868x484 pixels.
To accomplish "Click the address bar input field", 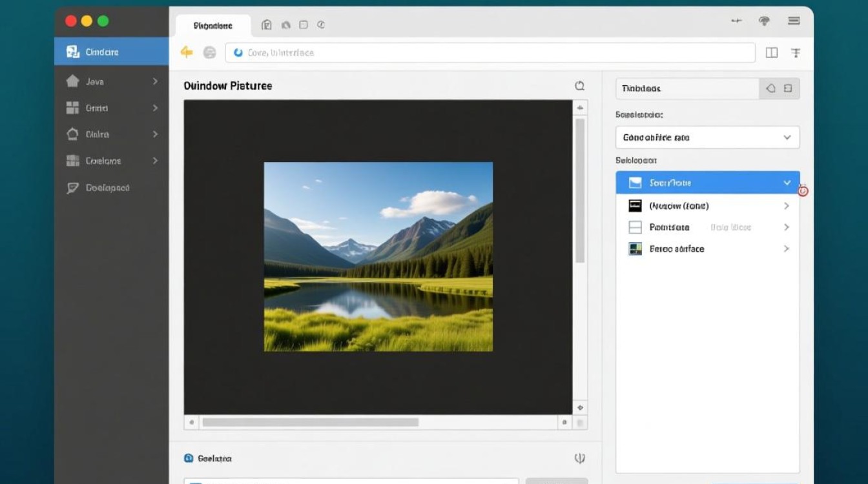I will pyautogui.click(x=490, y=53).
